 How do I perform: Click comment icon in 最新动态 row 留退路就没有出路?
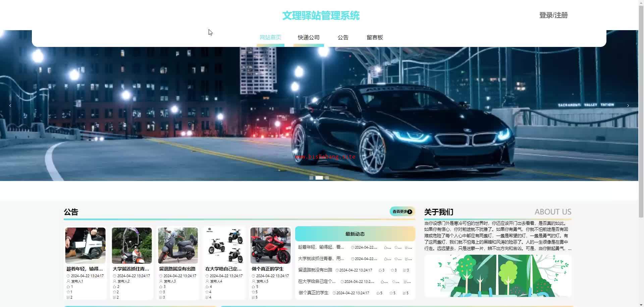405,270
